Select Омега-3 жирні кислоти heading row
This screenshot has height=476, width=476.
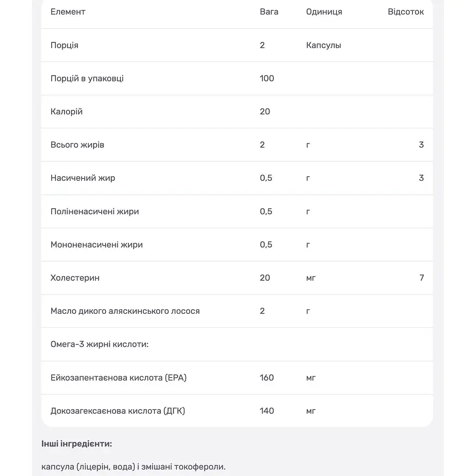click(237, 344)
